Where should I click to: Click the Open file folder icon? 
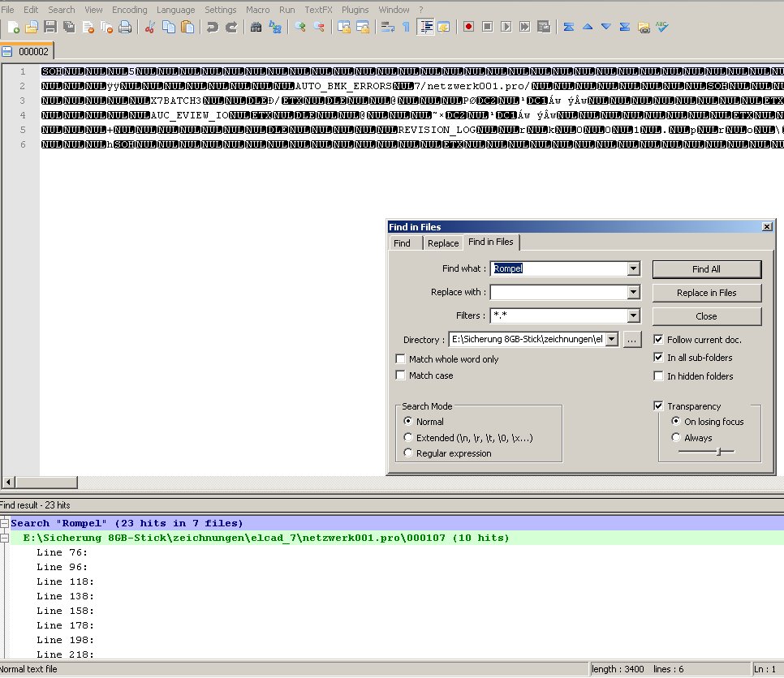tap(32, 27)
